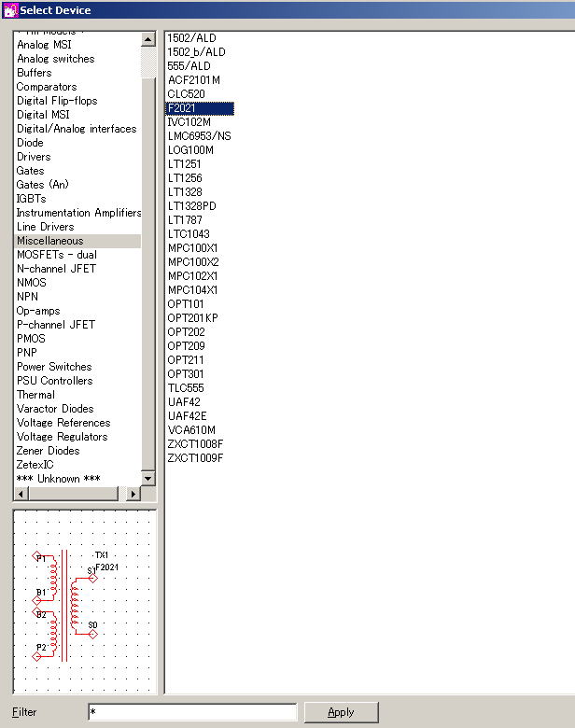Screen dimensions: 575x728
Task: Select the Analog switches category
Action: [56, 59]
